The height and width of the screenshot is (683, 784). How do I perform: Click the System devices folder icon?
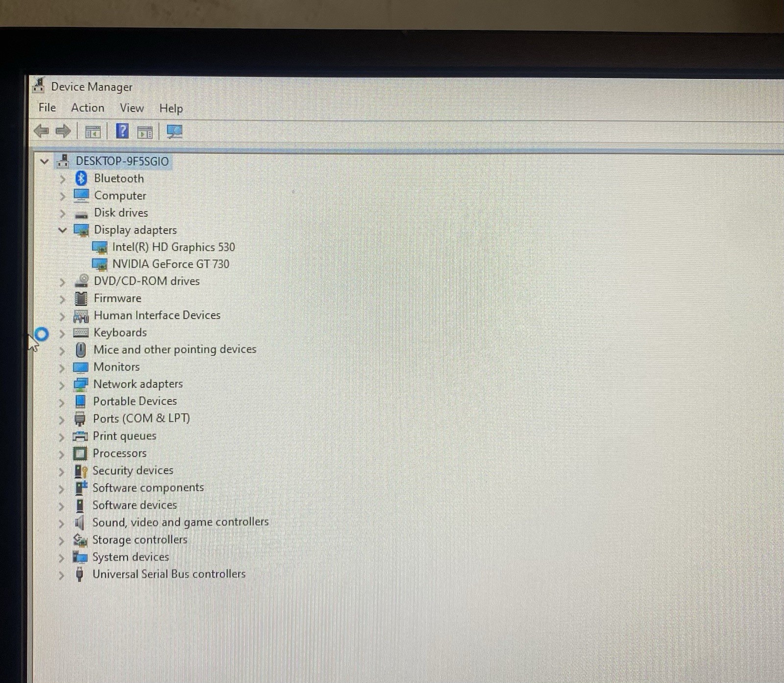coord(79,557)
